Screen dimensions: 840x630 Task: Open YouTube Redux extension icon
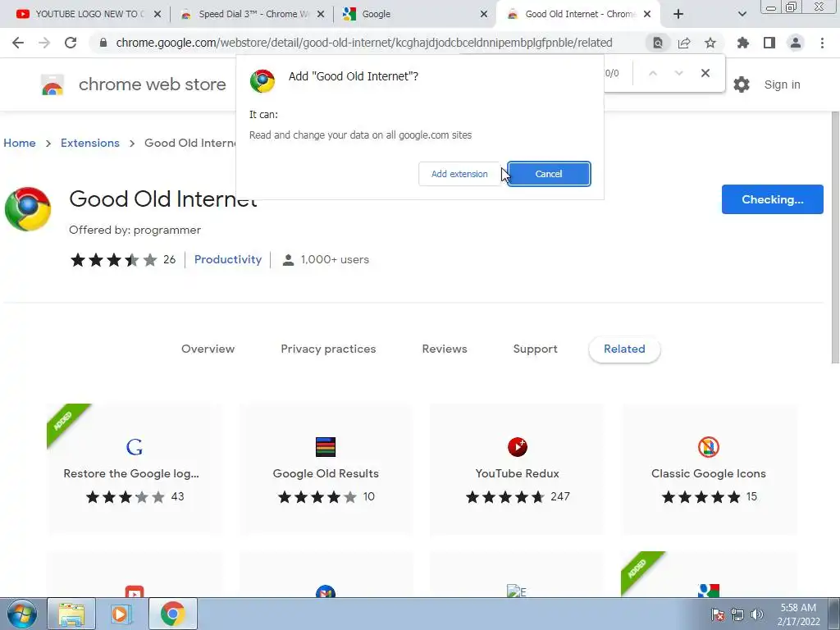click(518, 447)
